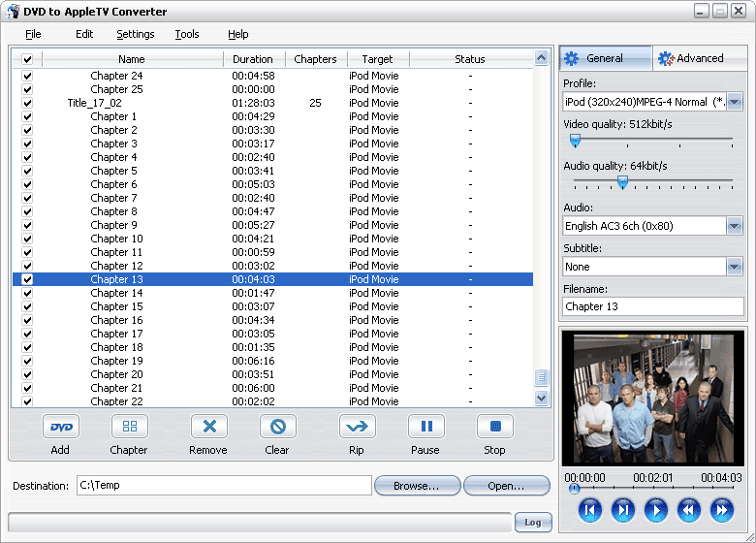Uncheck the Chapter 9 checkbox
This screenshot has height=543, width=756.
coord(27,225)
